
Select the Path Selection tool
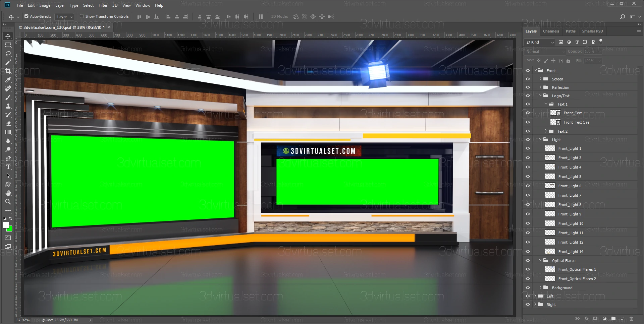pyautogui.click(x=8, y=176)
